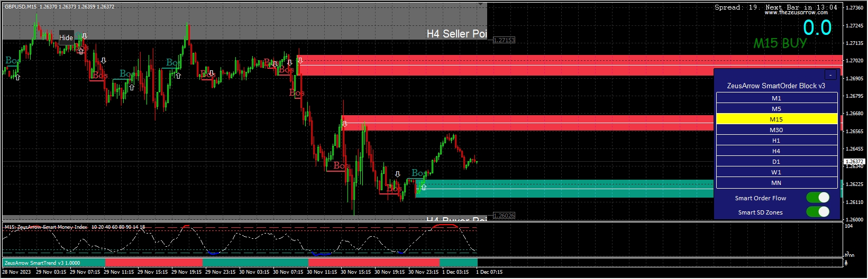This screenshot has height=279, width=868.
Task: Click the 29 Nov 19:15 time axis label
Action: (x=186, y=272)
